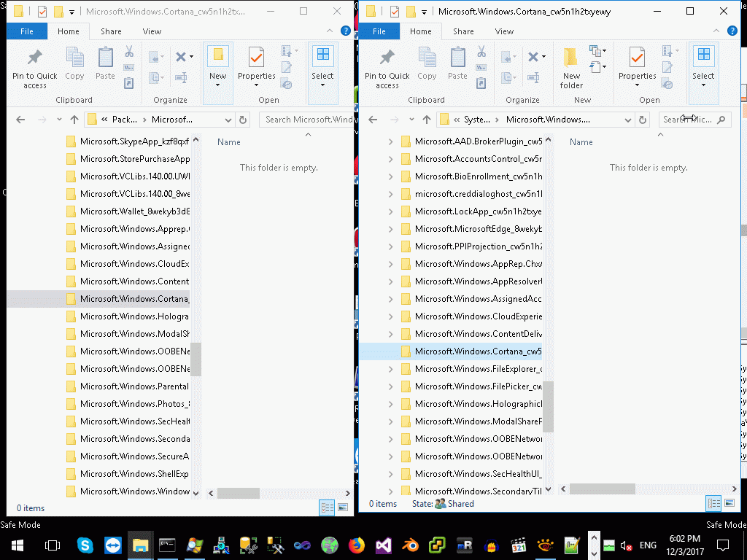
Task: Click Pin to Quick access in left window
Action: pyautogui.click(x=34, y=68)
